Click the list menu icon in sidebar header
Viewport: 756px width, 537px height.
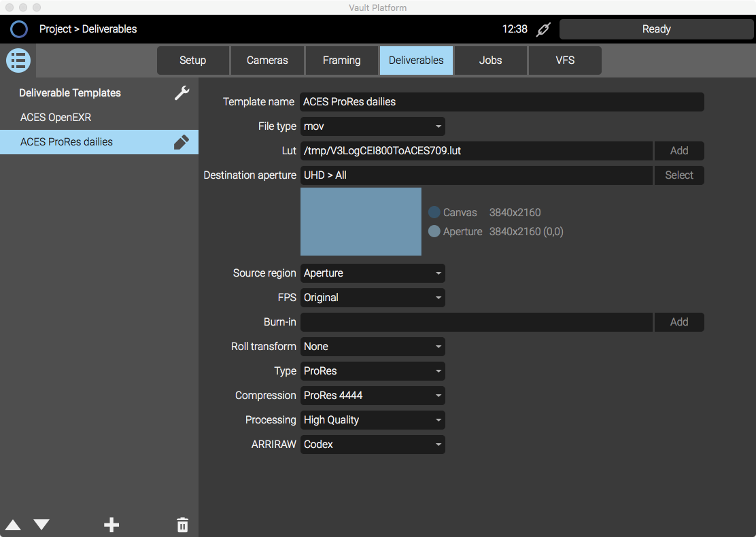tap(18, 60)
